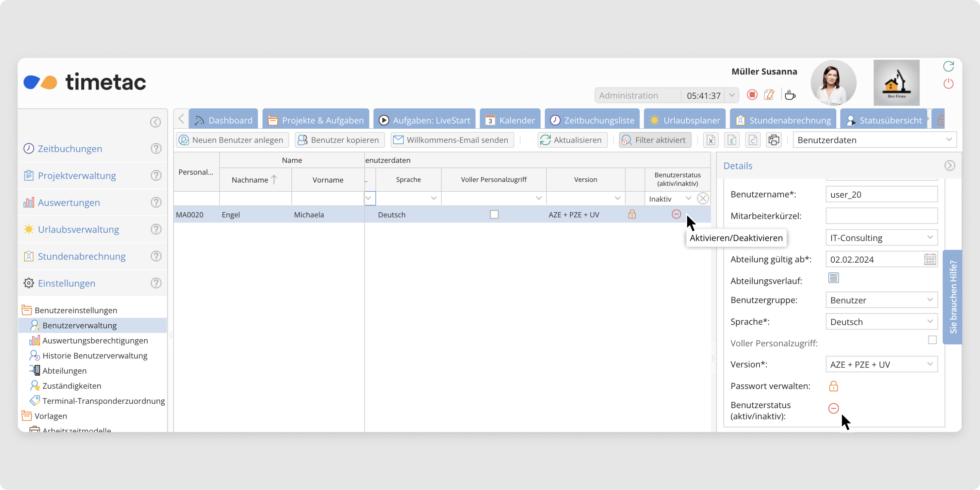The height and width of the screenshot is (490, 980).
Task: Open the Inaktiv status filter dropdown
Action: click(688, 199)
